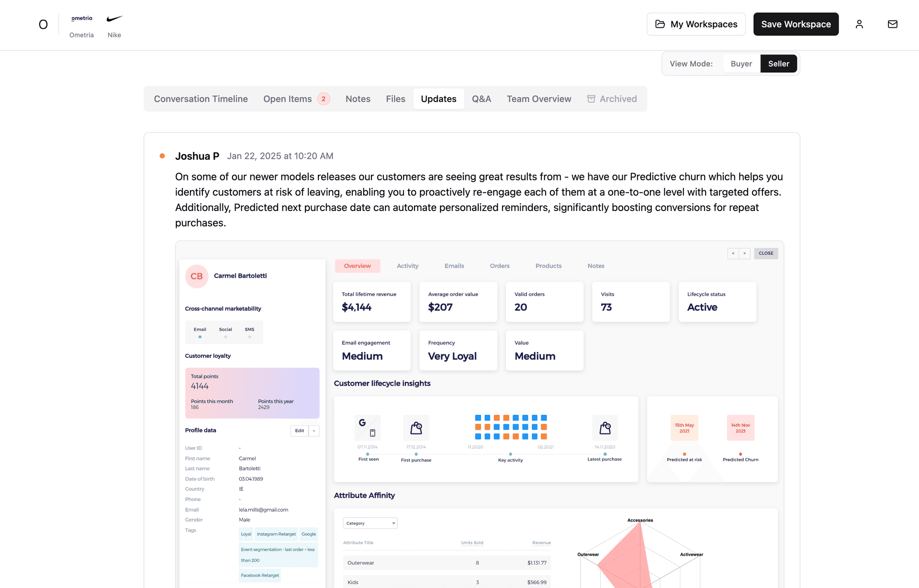Click the first purchase shopping bag icon

point(416,428)
